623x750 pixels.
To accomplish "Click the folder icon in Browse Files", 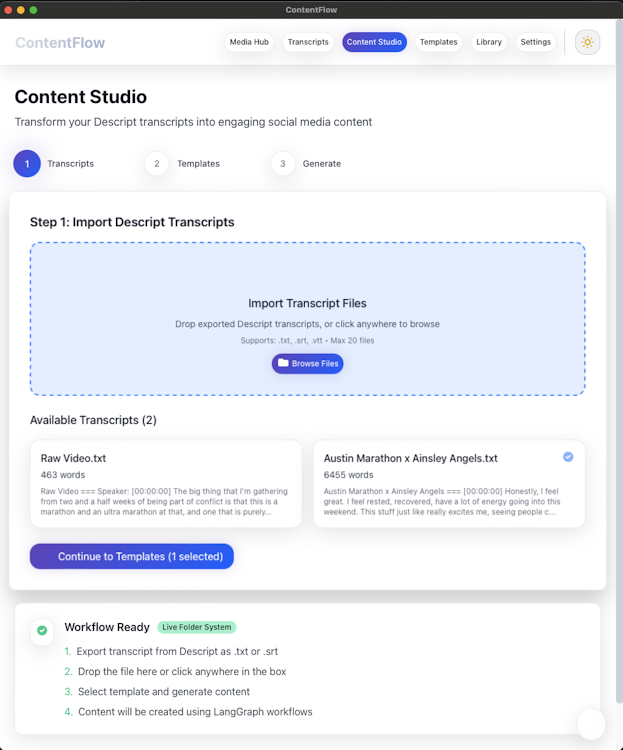I will coord(283,363).
